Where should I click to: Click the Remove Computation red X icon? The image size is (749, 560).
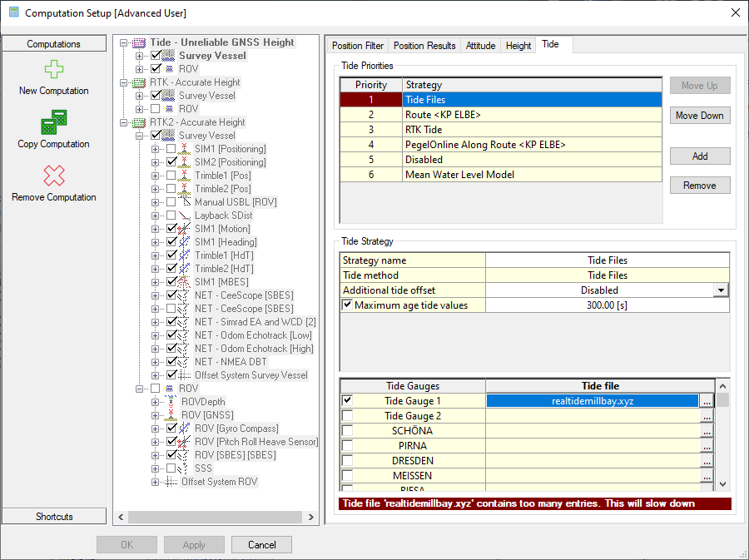tap(54, 176)
